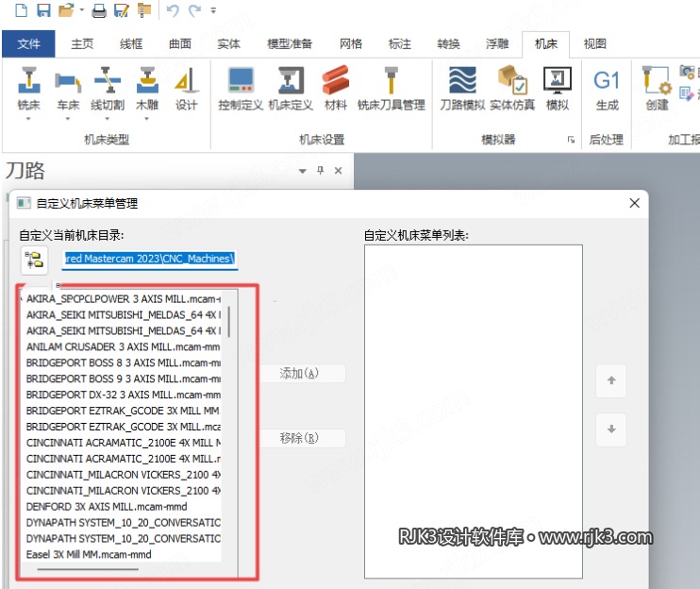
Task: Expand the 铣床 dropdown arrow
Action: pyautogui.click(x=28, y=119)
